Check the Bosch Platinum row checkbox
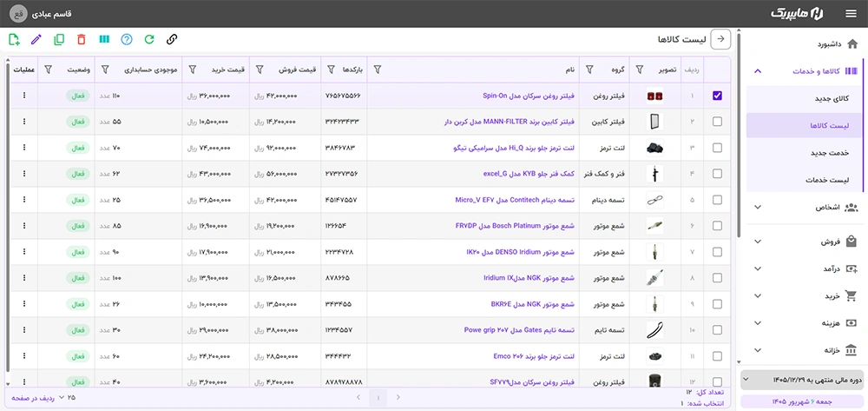The width and height of the screenshot is (868, 411). pos(718,225)
